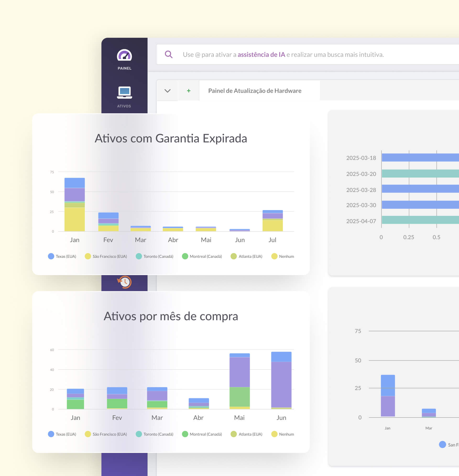
Task: Click the purple magnifying glass search icon
Action: tap(168, 55)
